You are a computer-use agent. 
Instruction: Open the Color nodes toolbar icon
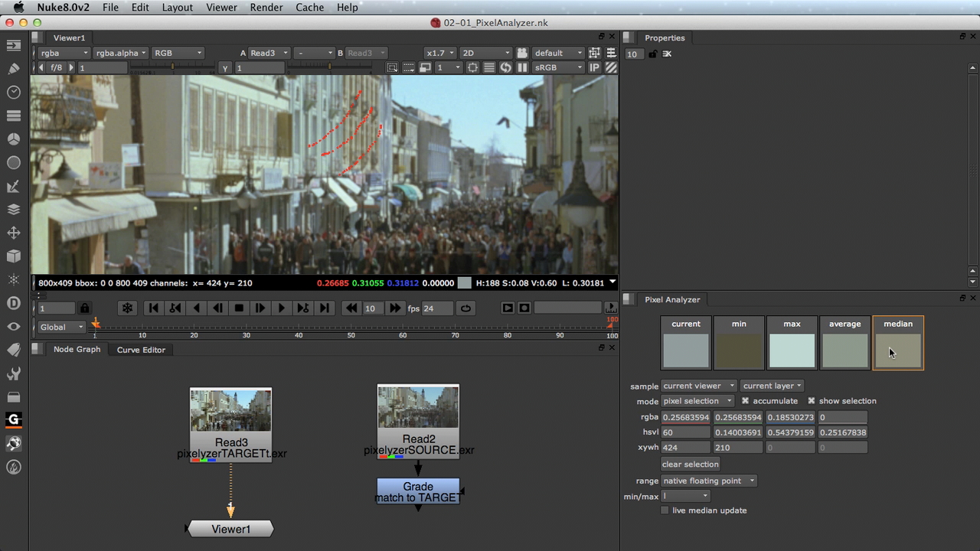[14, 139]
